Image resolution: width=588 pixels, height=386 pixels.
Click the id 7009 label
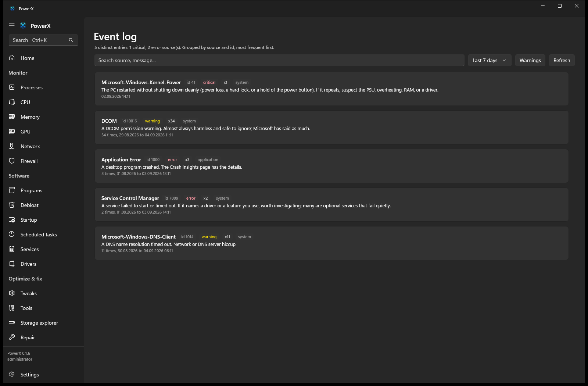171,198
